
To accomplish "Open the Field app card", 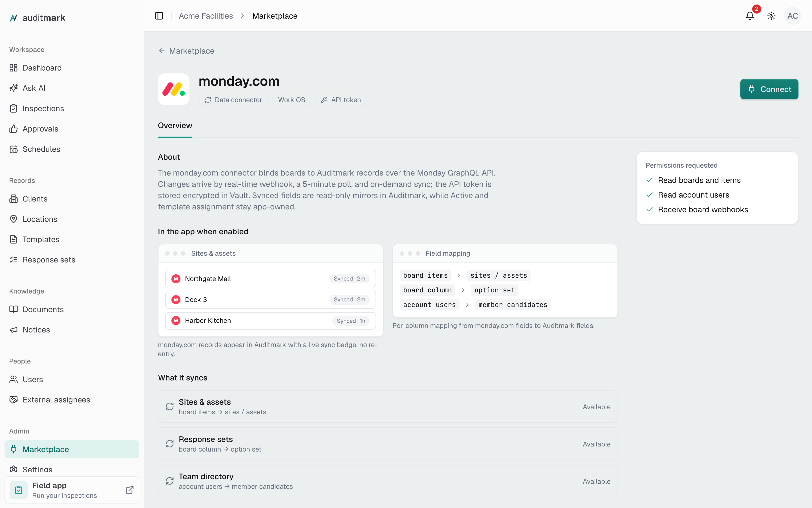I will [72, 490].
